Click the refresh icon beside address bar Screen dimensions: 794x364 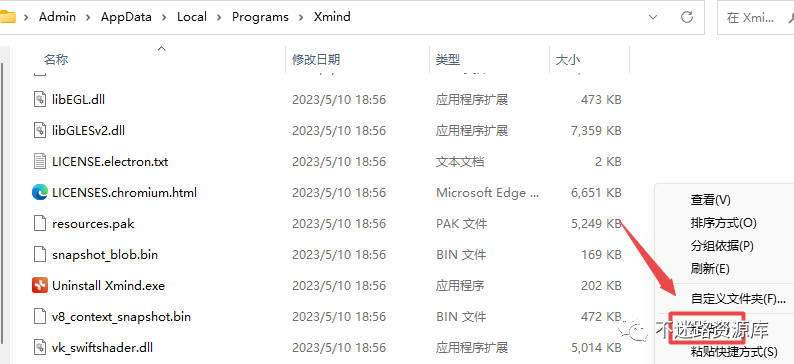[687, 17]
